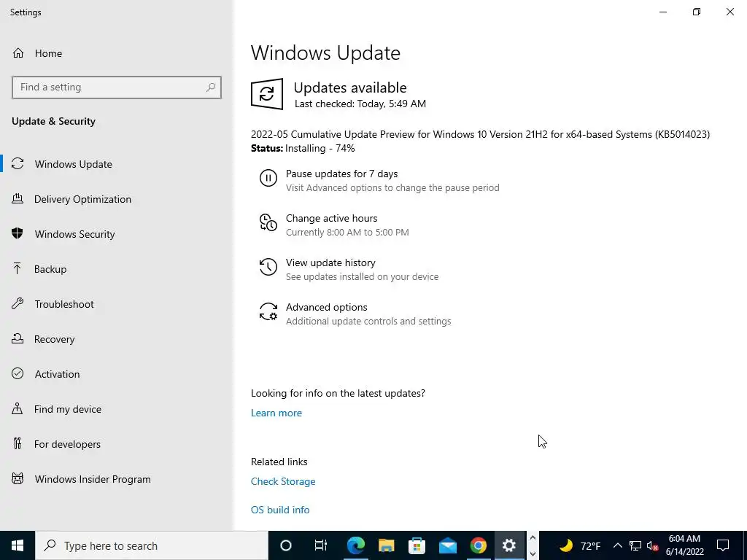Open Task View on the taskbar
747x560 pixels.
pos(321,545)
